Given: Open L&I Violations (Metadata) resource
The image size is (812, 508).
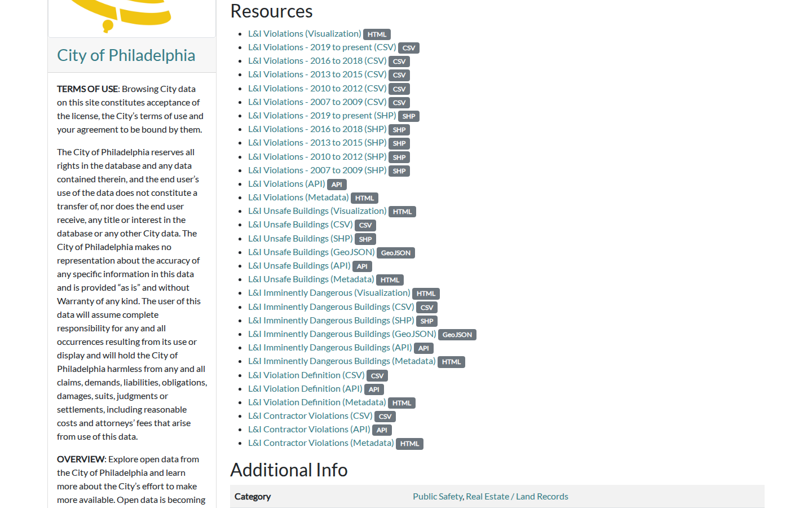Looking at the screenshot, I should (x=298, y=198).
